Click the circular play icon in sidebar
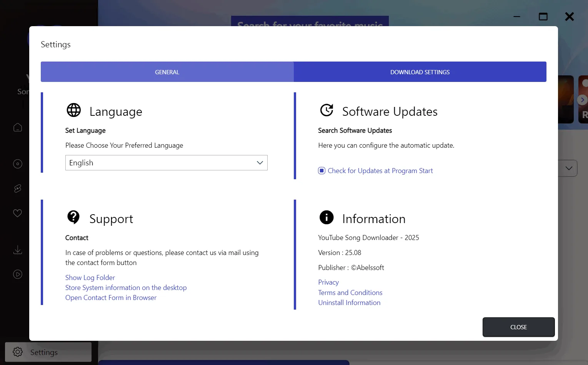The width and height of the screenshot is (588, 365). click(x=18, y=274)
